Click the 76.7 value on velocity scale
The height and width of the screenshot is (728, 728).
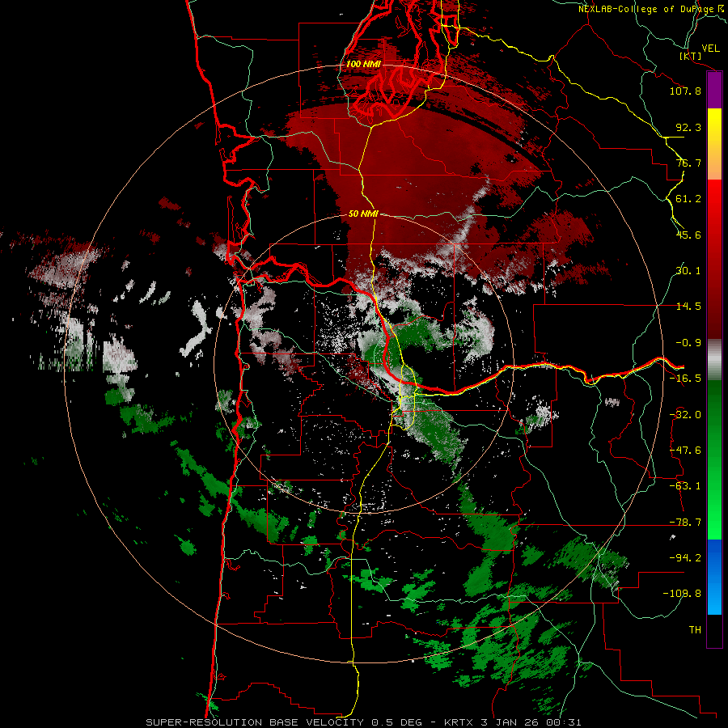pos(688,163)
